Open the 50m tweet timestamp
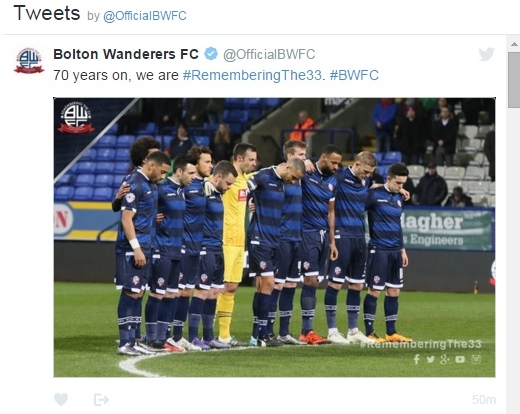The height and width of the screenshot is (414, 520). (484, 399)
